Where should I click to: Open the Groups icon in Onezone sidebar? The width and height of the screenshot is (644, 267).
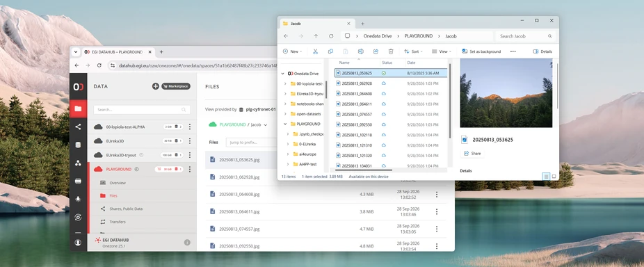click(78, 163)
